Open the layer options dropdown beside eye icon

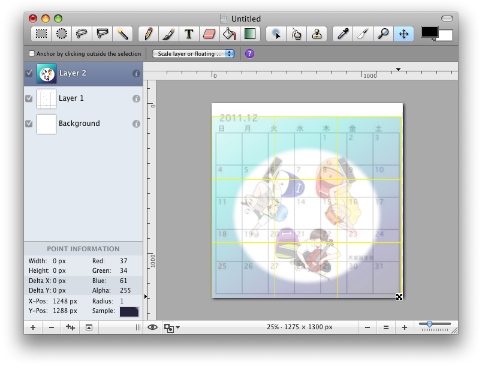click(x=172, y=328)
